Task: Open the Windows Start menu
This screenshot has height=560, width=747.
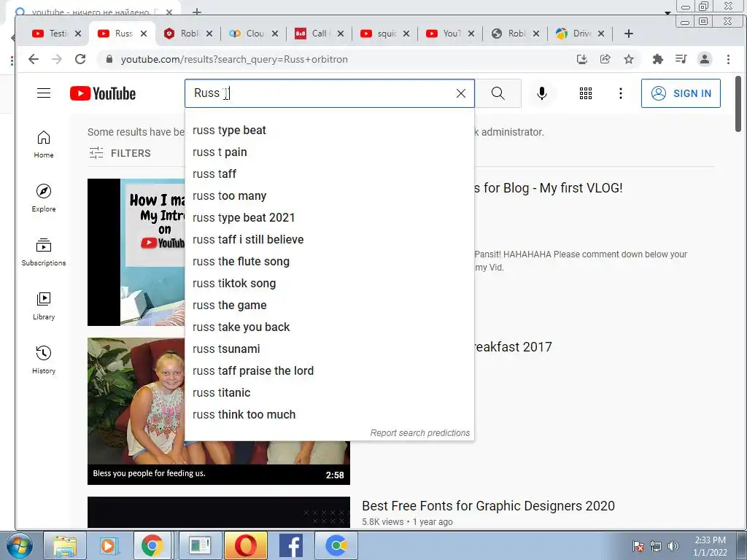Action: tap(19, 545)
